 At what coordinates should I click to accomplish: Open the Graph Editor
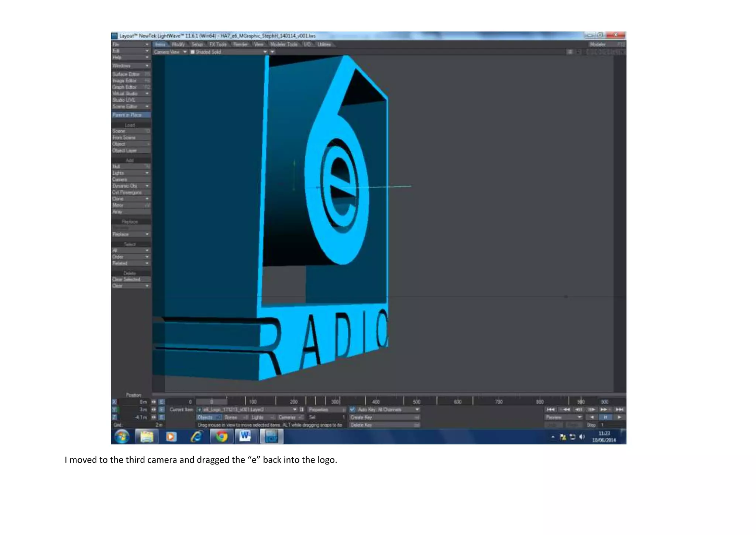click(131, 87)
